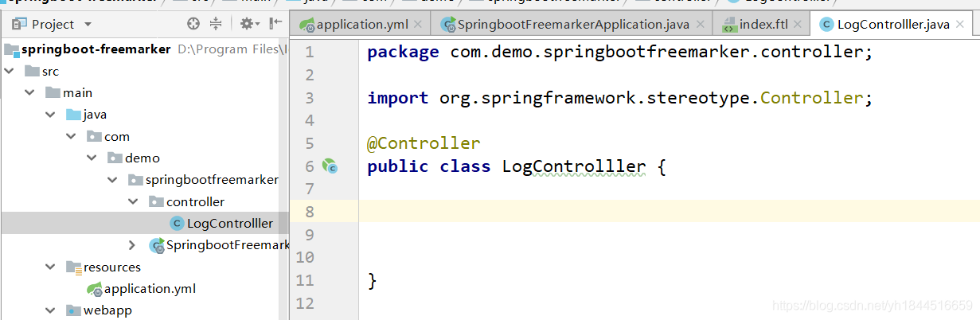Click the LogControlller class name in code
980x320 pixels.
(x=574, y=167)
